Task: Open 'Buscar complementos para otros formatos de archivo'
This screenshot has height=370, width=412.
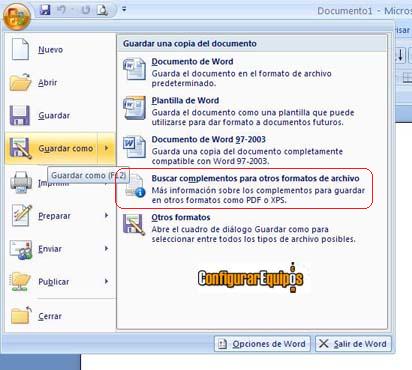Action: [244, 189]
